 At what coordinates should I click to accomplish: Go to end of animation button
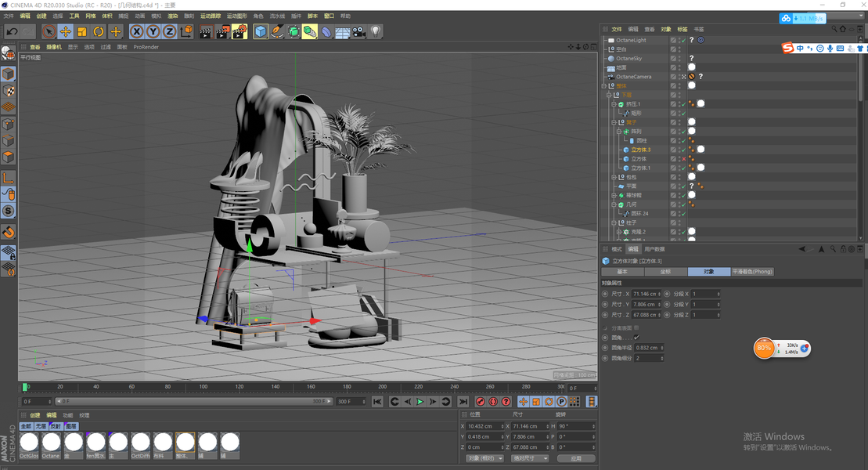coord(463,401)
